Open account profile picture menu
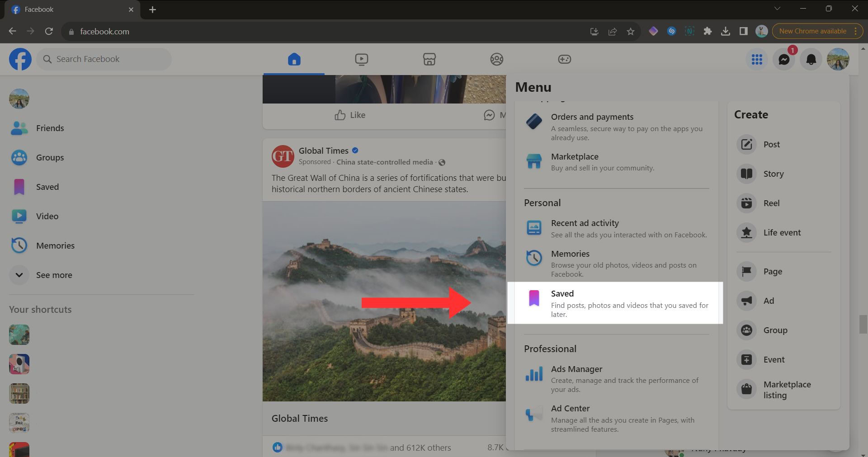This screenshot has width=868, height=457. click(x=838, y=59)
